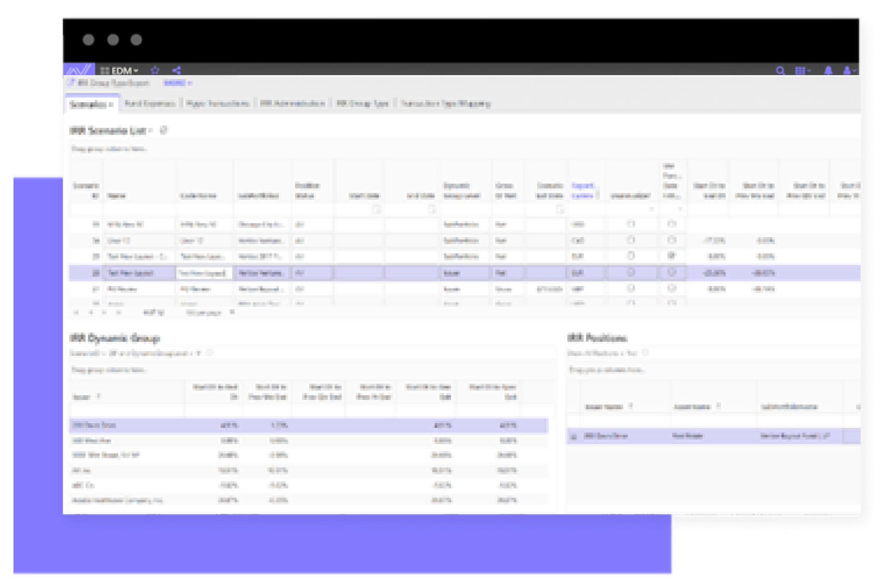Expand the IRR Scenario List title dropdown
This screenshot has width=885, height=588.
tap(151, 131)
